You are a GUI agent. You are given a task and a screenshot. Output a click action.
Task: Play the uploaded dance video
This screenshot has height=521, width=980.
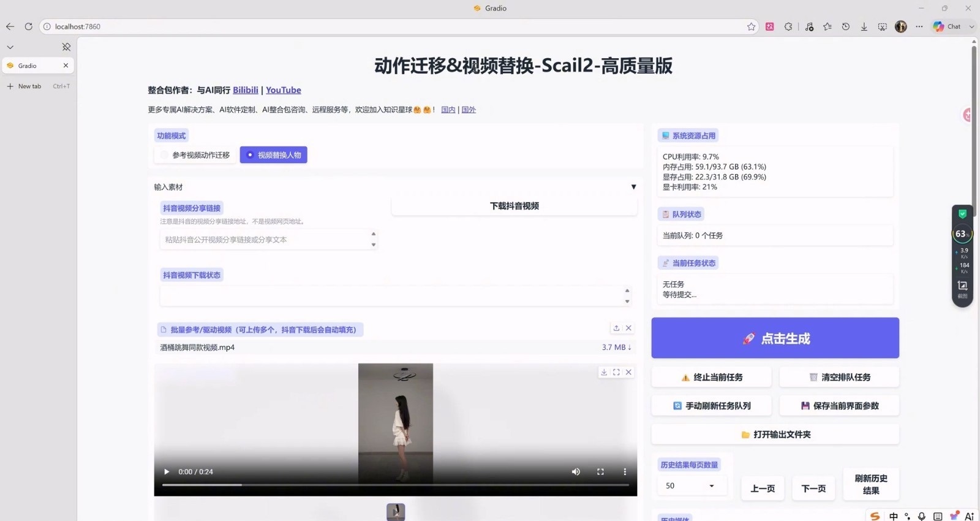pyautogui.click(x=167, y=472)
